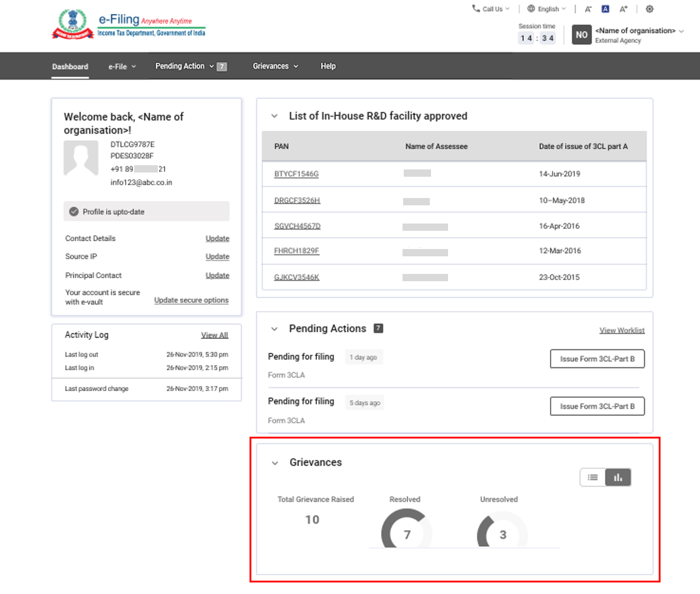Expand the organisation name account dropdown
700x594 pixels.
[x=636, y=31]
